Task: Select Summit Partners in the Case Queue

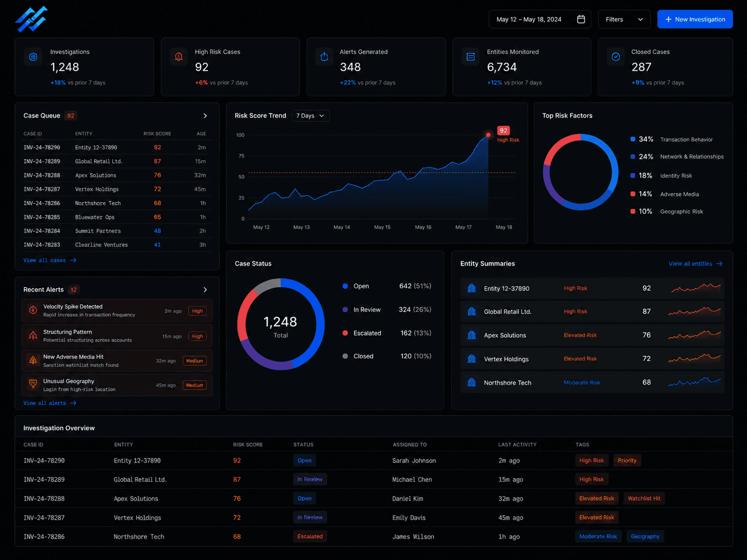Action: click(x=98, y=231)
